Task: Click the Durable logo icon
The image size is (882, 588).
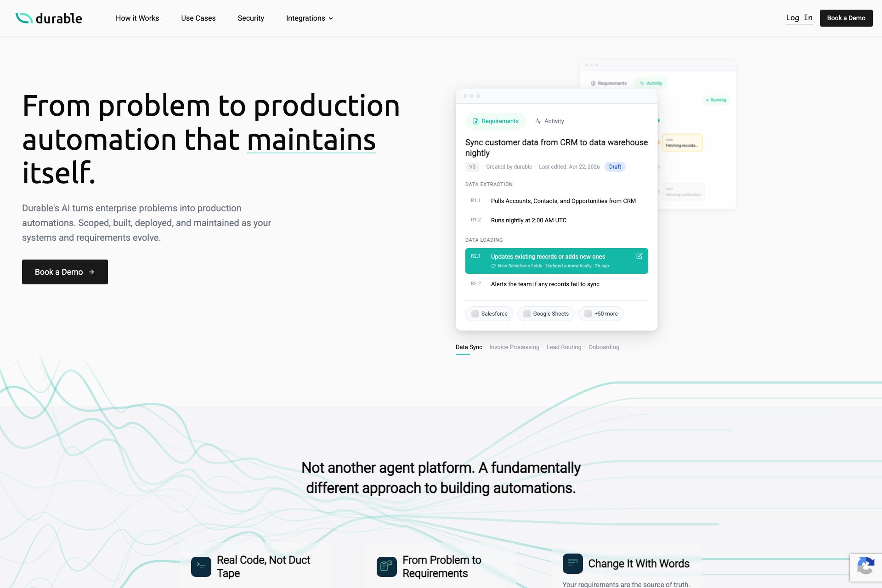Action: point(24,18)
